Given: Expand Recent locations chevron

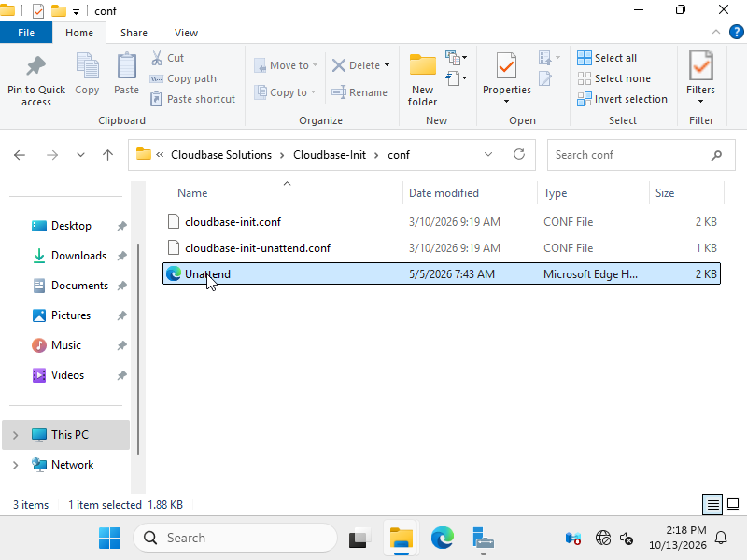Looking at the screenshot, I should 80,155.
